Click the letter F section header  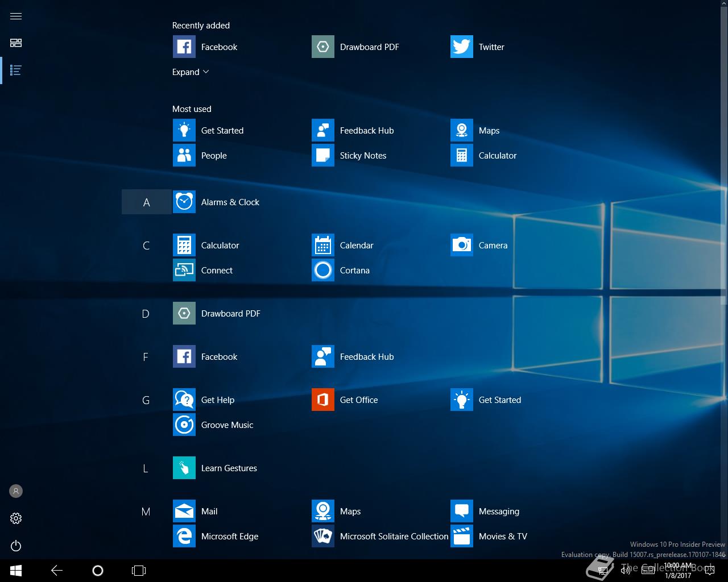point(146,357)
